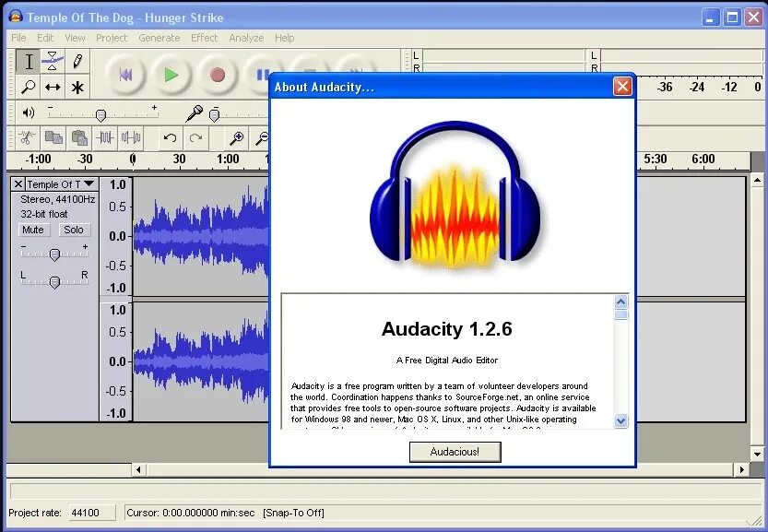Click the Stereo, 44100Hz track info
This screenshot has height=532, width=768.
pyautogui.click(x=58, y=199)
